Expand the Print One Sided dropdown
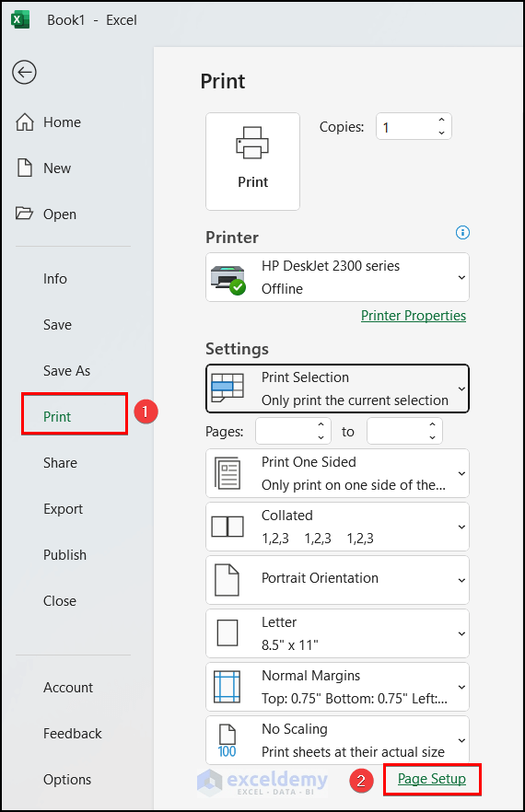Screen dimensions: 525x812 [x=461, y=473]
